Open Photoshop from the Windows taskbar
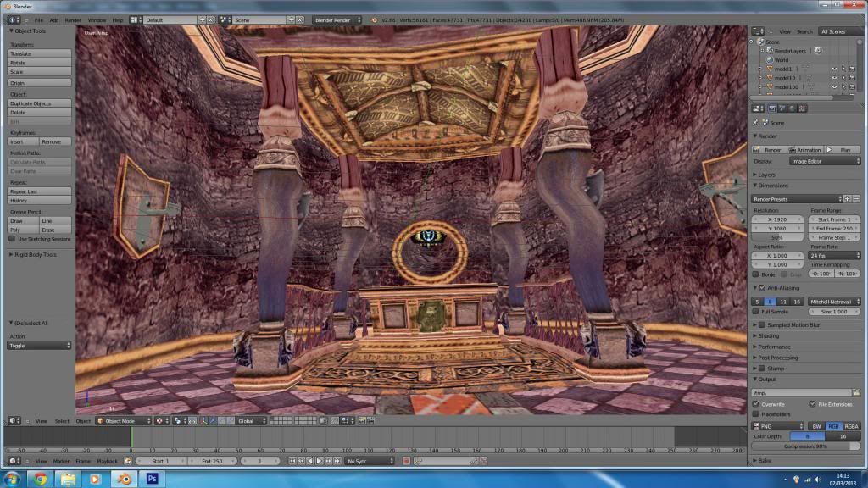 [x=152, y=479]
